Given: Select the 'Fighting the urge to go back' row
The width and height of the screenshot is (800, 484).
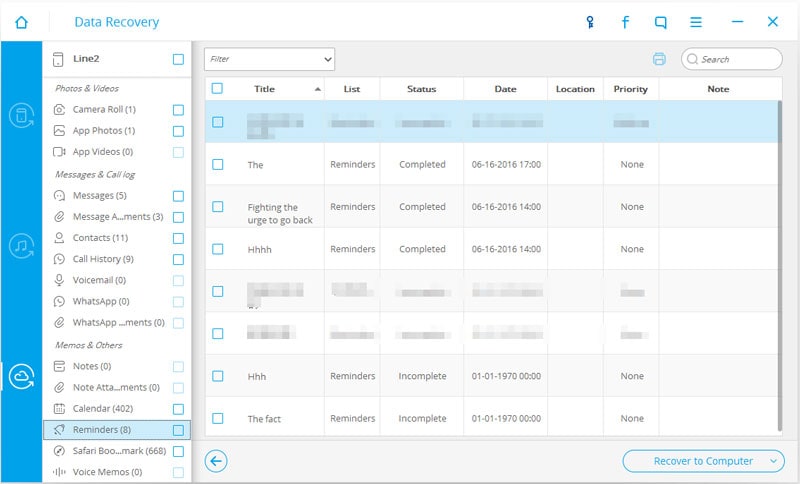Looking at the screenshot, I should 493,207.
